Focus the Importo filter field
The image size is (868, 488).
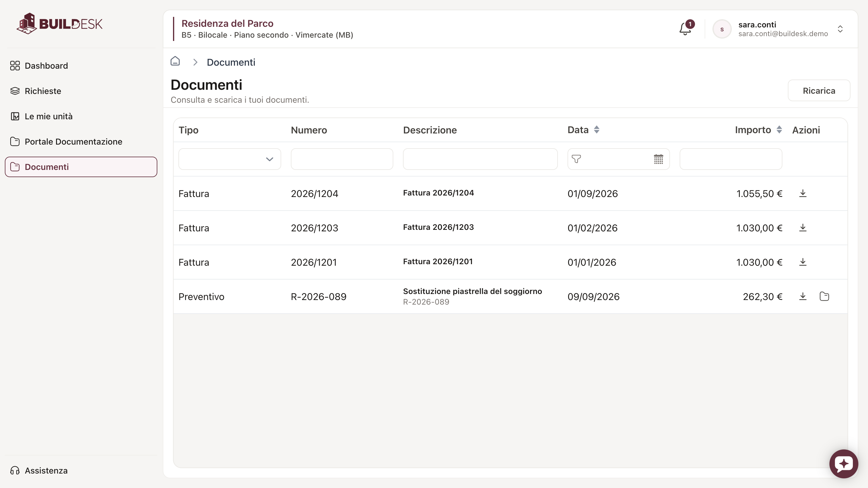tap(731, 159)
